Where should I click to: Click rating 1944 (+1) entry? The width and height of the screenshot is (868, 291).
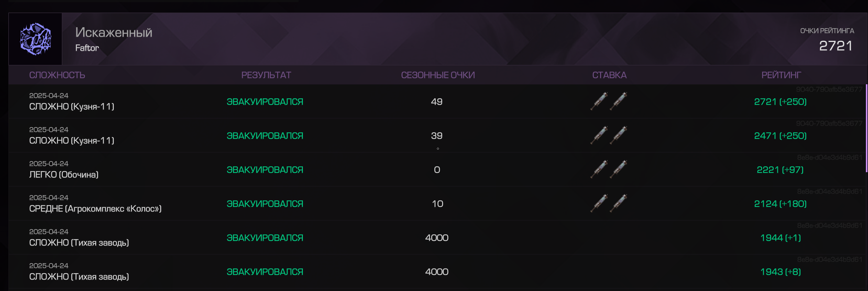click(781, 238)
